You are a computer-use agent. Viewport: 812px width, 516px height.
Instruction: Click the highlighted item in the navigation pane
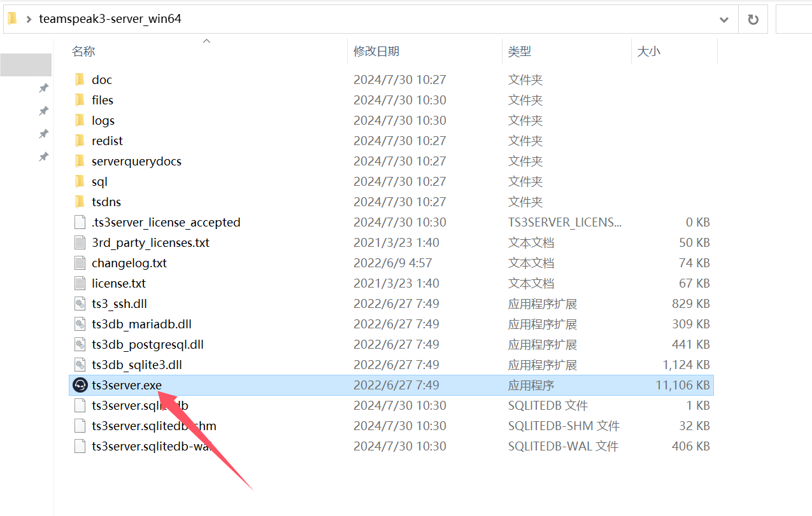(x=25, y=65)
